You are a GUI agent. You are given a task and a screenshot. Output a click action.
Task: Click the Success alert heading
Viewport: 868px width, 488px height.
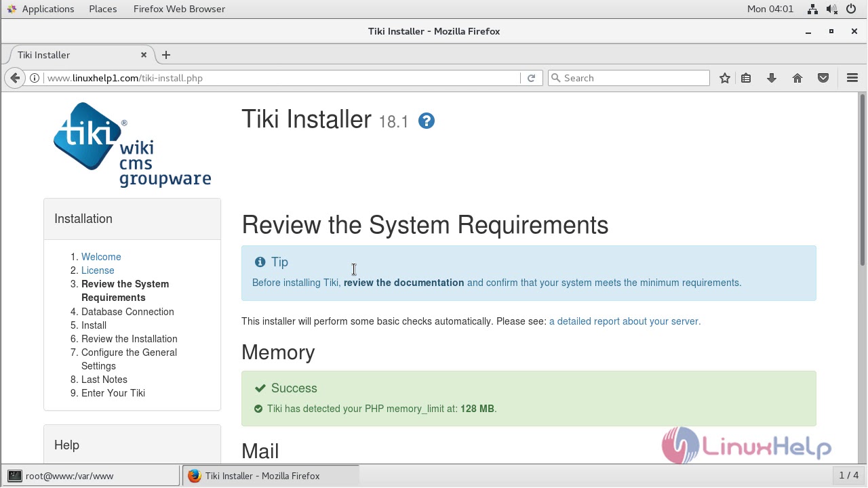[294, 388]
